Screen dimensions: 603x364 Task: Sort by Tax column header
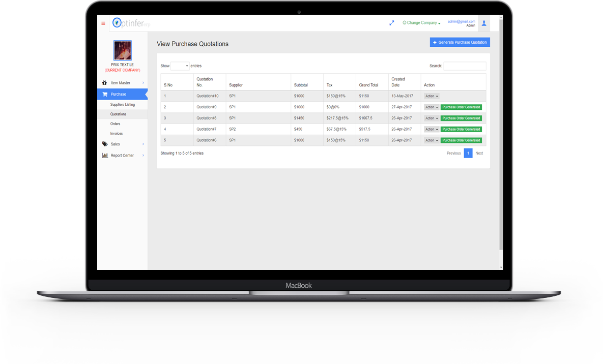pyautogui.click(x=339, y=82)
